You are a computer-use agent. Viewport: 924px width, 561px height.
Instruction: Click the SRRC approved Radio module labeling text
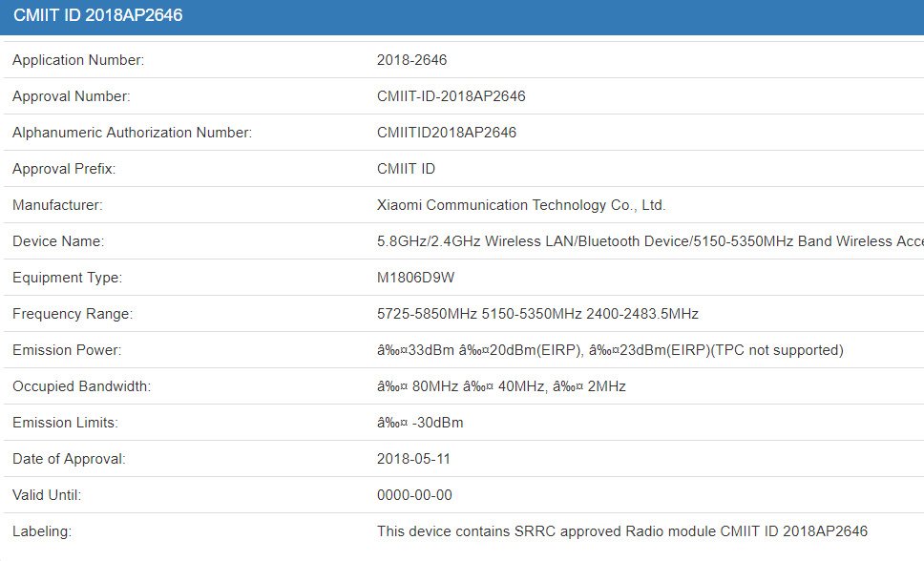click(621, 531)
